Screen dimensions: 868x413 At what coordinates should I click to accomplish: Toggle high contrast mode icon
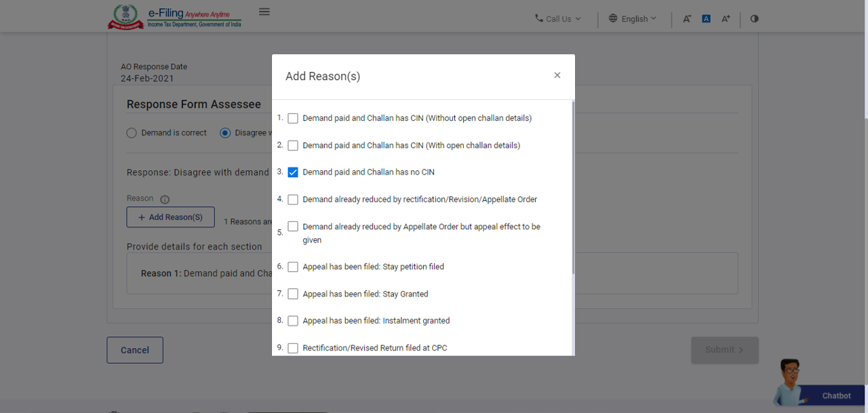click(x=754, y=19)
